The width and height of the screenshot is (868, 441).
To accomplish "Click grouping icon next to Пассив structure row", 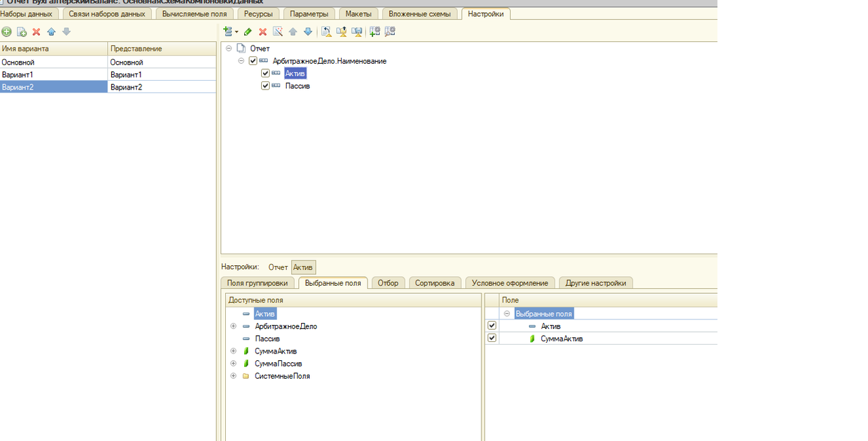I will pyautogui.click(x=276, y=86).
